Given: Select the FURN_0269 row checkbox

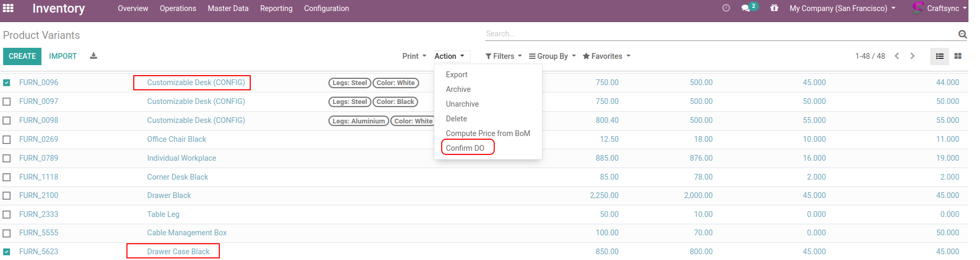Looking at the screenshot, I should [7, 140].
